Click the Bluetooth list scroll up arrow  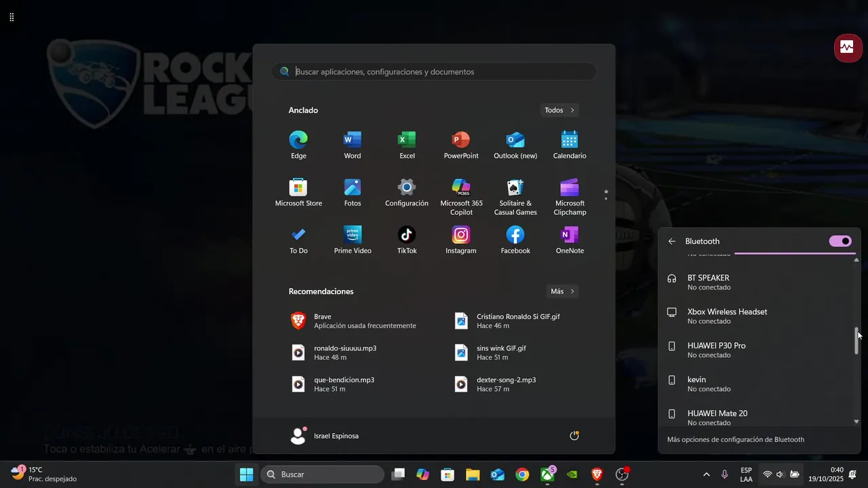click(x=856, y=260)
